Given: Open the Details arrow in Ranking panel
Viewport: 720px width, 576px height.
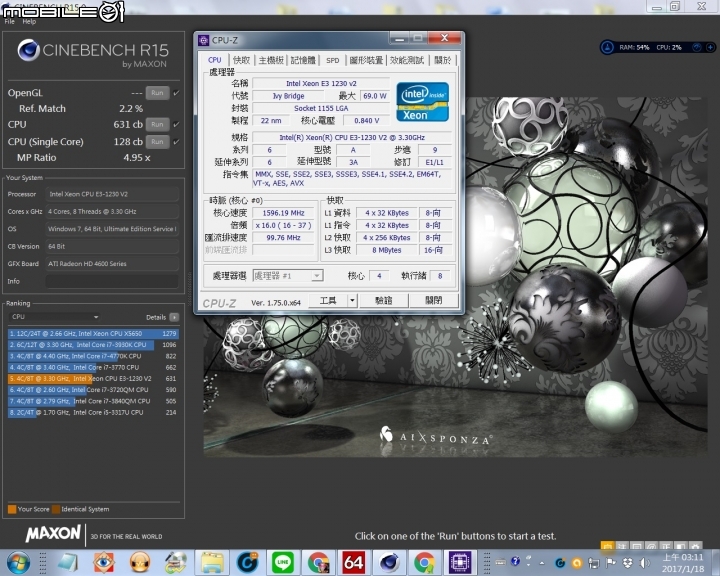Looking at the screenshot, I should (174, 317).
